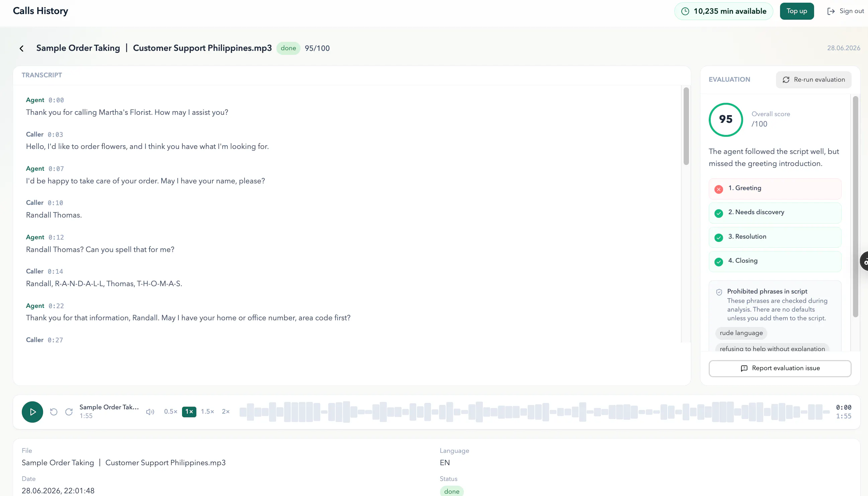Click the flag icon in Report evaluation issue
The height and width of the screenshot is (496, 868).
pyautogui.click(x=744, y=368)
